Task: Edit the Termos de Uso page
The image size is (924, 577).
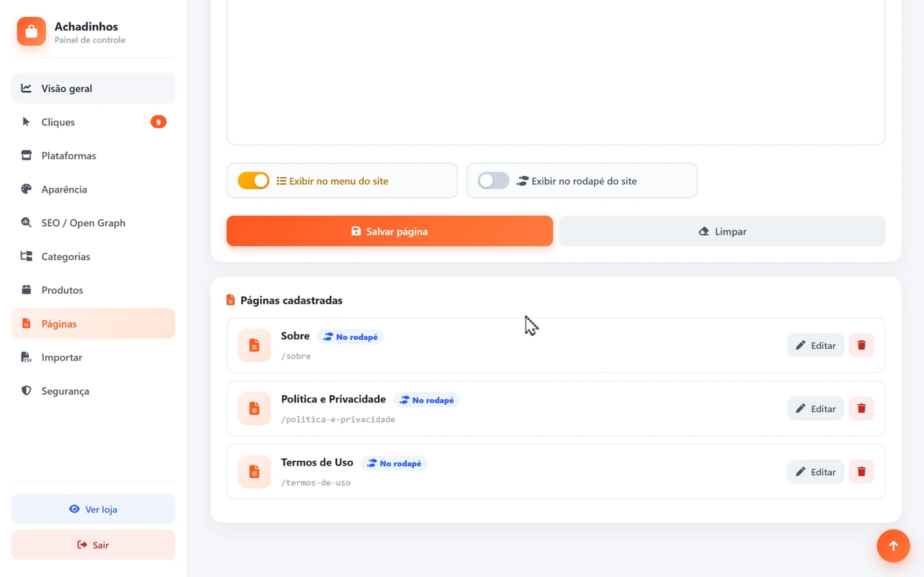Action: click(815, 472)
